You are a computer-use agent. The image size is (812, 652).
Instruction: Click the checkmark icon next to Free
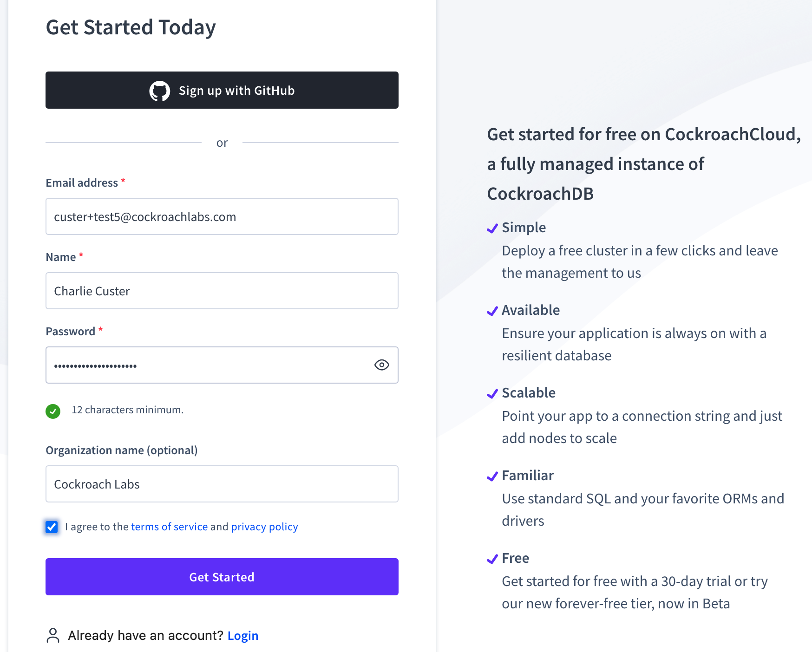492,560
